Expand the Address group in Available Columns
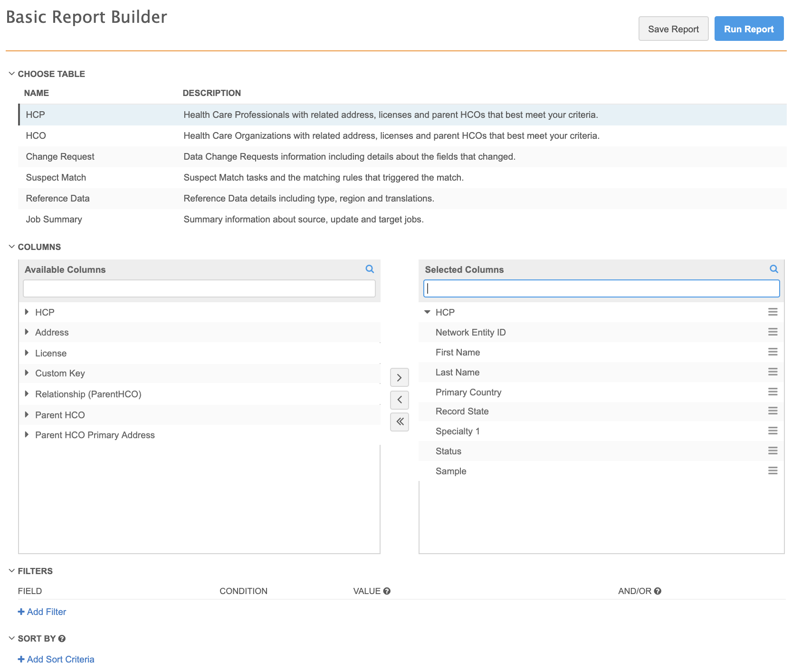 click(x=27, y=332)
